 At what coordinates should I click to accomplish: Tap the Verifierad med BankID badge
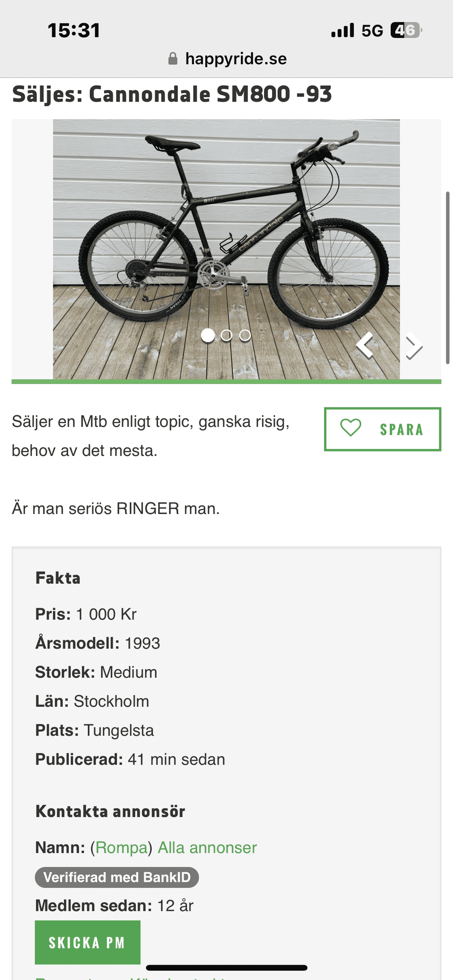(117, 877)
